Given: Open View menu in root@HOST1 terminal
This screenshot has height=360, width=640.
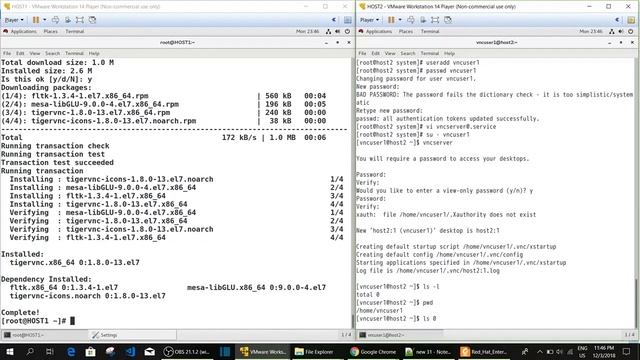Looking at the screenshot, I should pyautogui.click(x=35, y=53).
